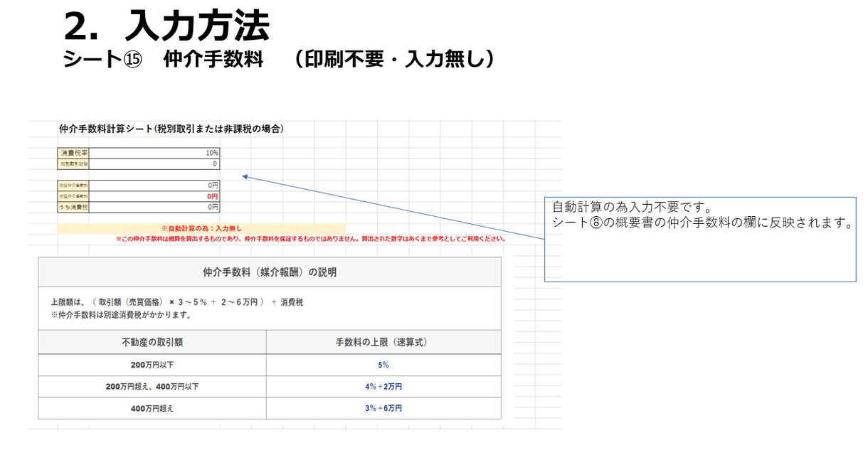Click the slide title 2. 入力方法
The height and width of the screenshot is (455, 868).
coord(166,27)
